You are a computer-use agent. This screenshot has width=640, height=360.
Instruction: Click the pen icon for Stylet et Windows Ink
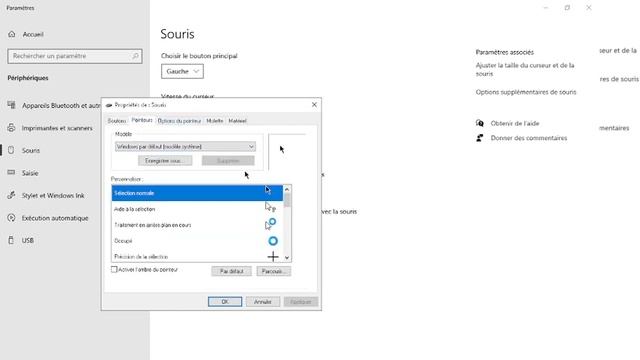coord(11,195)
